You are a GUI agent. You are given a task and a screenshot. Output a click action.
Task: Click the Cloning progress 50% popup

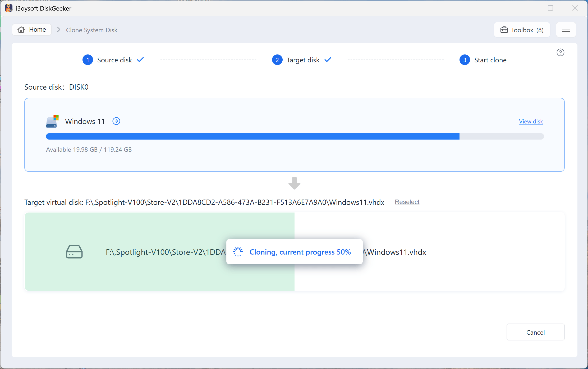point(294,252)
